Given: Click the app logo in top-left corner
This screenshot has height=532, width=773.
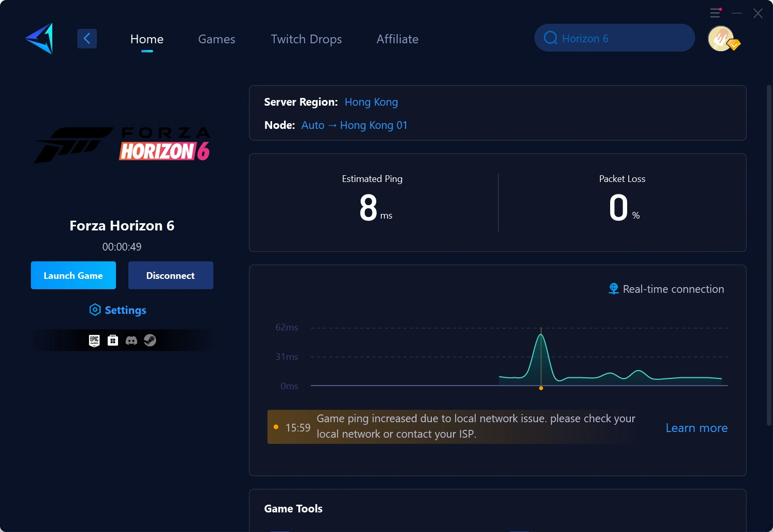Looking at the screenshot, I should (x=40, y=39).
